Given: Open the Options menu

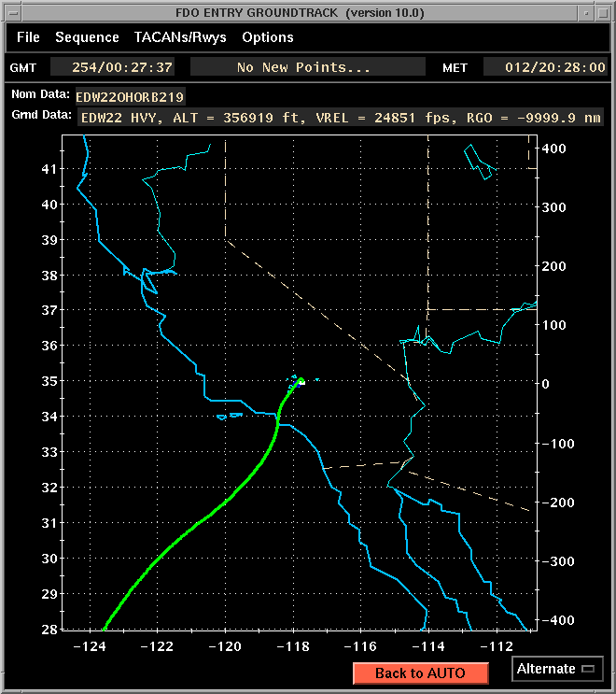Looking at the screenshot, I should tap(268, 37).
